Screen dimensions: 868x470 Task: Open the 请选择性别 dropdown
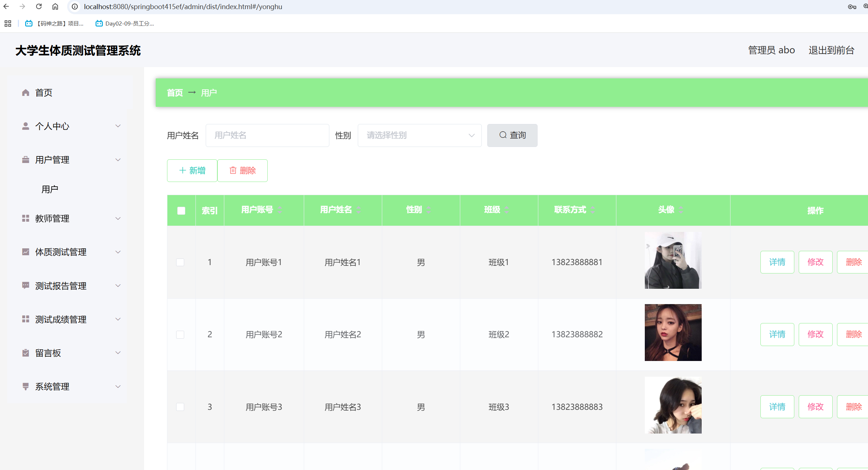[420, 135]
